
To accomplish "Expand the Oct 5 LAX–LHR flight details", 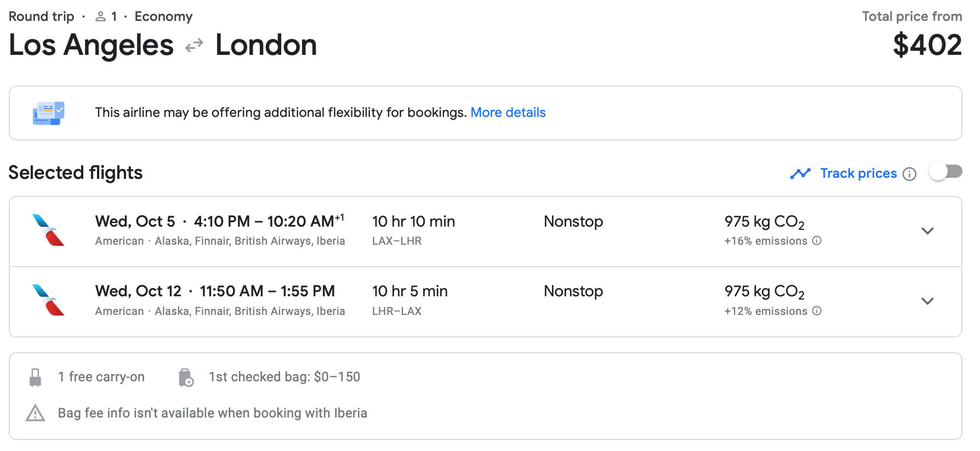I will 927,231.
